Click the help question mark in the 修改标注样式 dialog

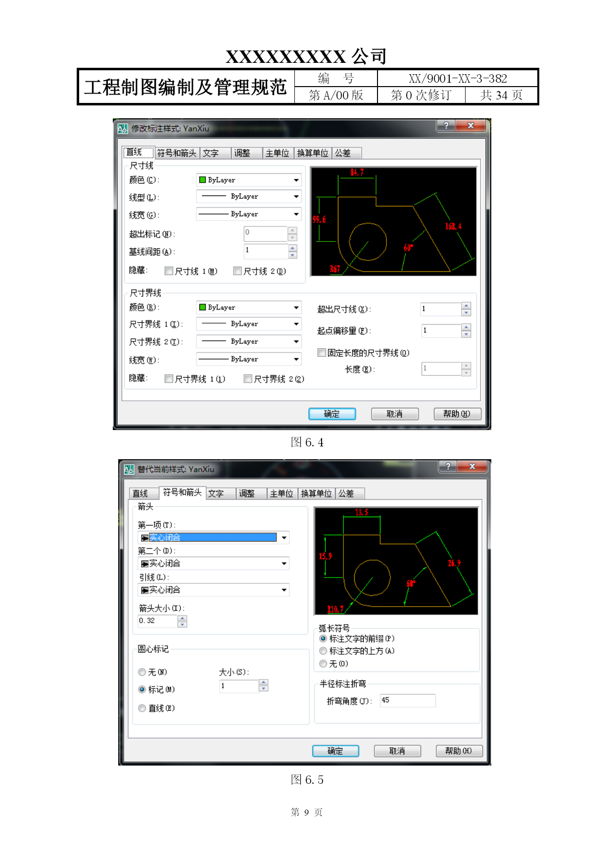[446, 126]
